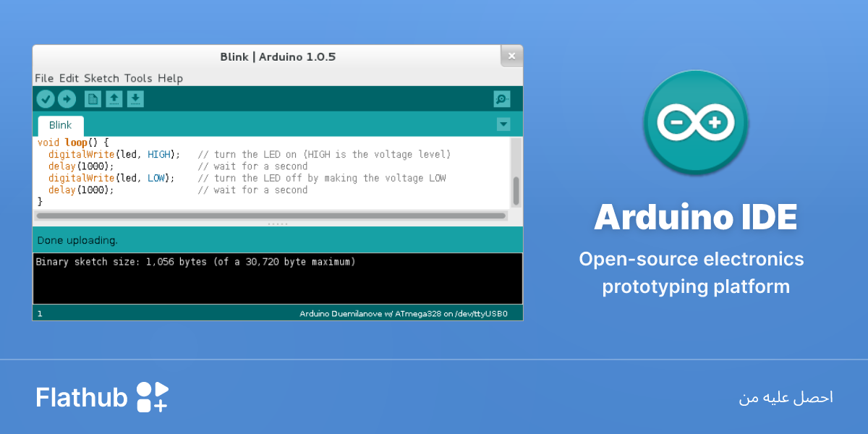This screenshot has width=868, height=434.
Task: Click the 'Binary sketch size' console output line
Action: pos(195,262)
